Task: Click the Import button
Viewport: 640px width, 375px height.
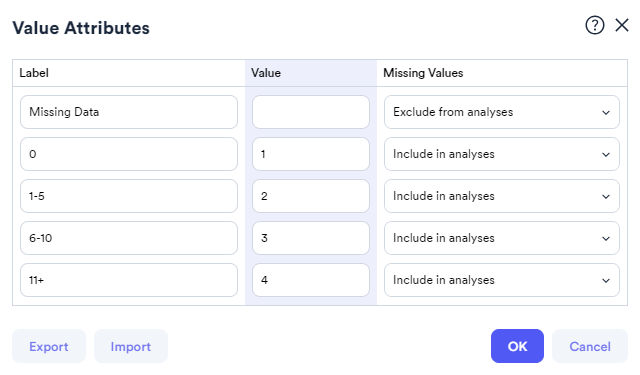Action: [131, 346]
